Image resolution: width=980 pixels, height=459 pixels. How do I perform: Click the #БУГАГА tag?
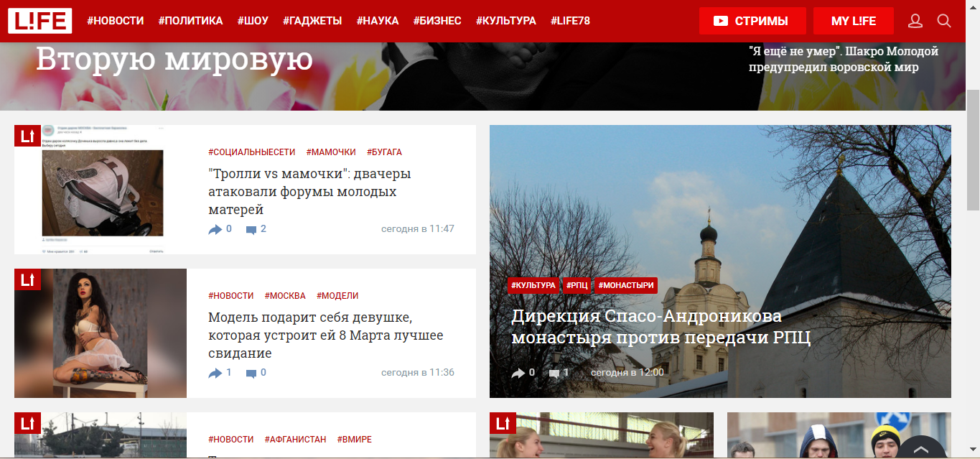pyautogui.click(x=384, y=152)
